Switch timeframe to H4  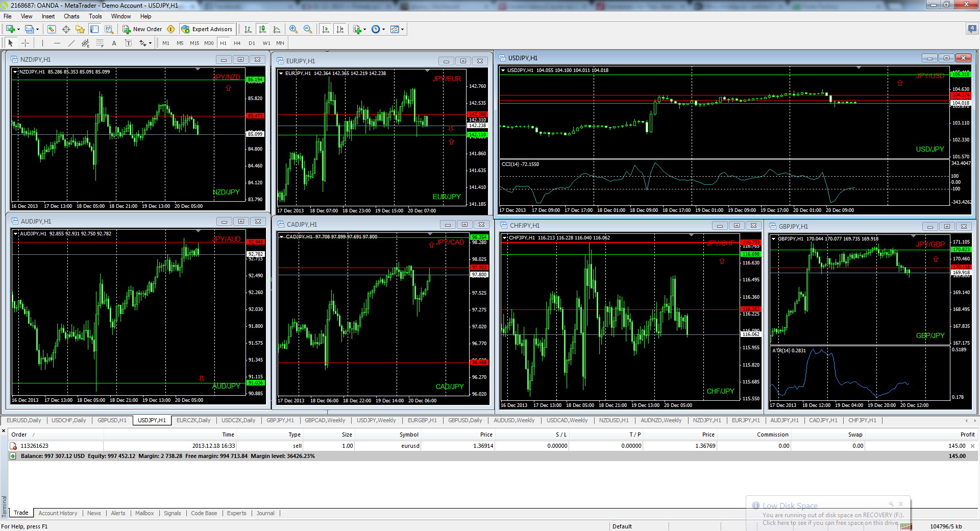coord(237,43)
